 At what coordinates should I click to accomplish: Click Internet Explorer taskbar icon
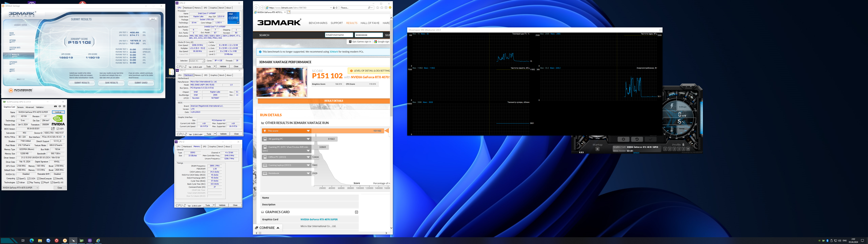(x=98, y=240)
